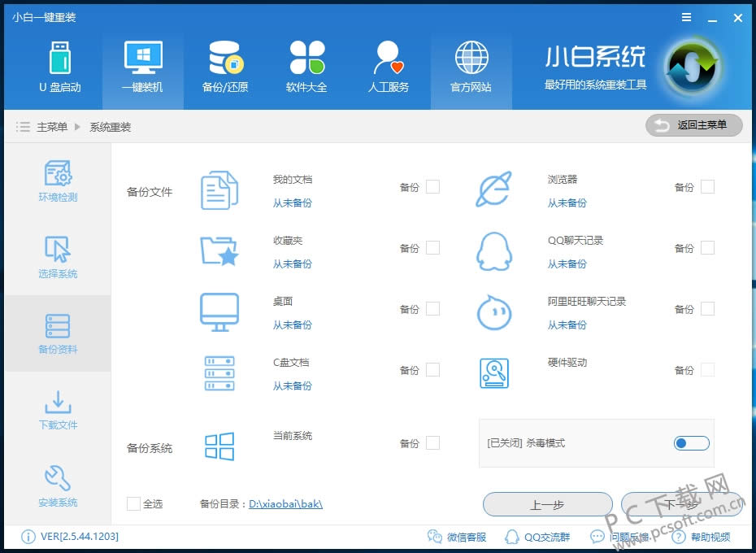Select the 选择系统 sidebar icon

(x=58, y=249)
